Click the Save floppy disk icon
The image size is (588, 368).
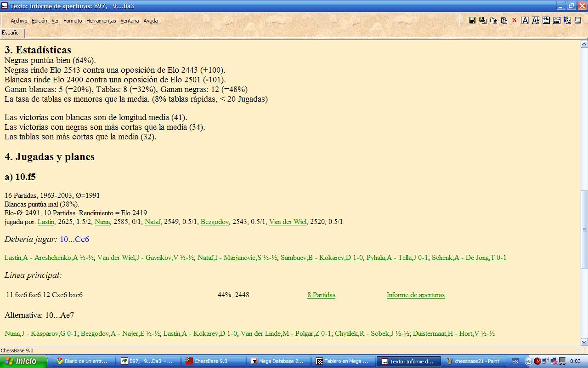click(x=472, y=20)
